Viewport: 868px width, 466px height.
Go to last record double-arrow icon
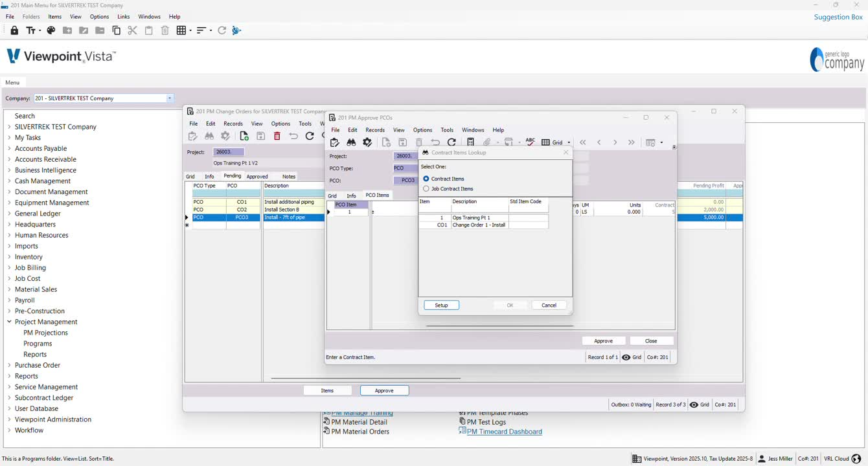coord(632,142)
